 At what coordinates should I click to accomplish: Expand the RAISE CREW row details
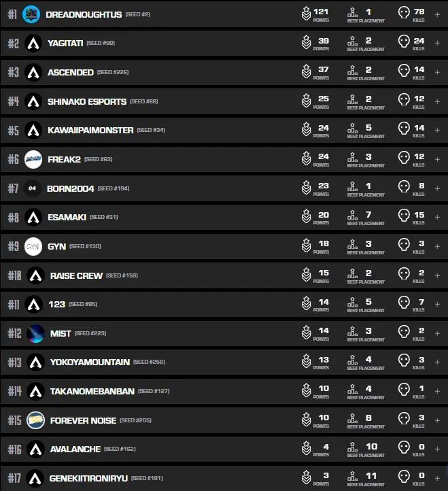pos(437,275)
